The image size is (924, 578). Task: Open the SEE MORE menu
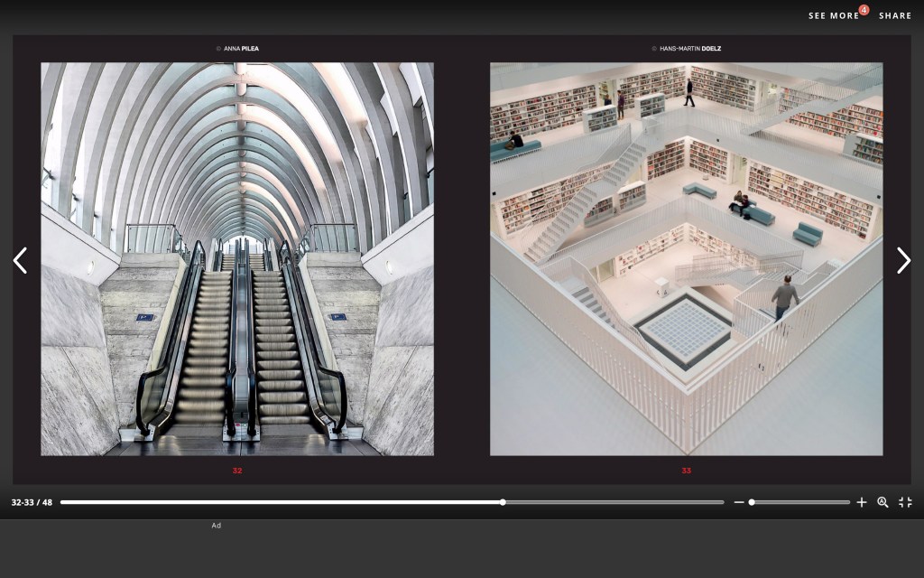coord(833,15)
